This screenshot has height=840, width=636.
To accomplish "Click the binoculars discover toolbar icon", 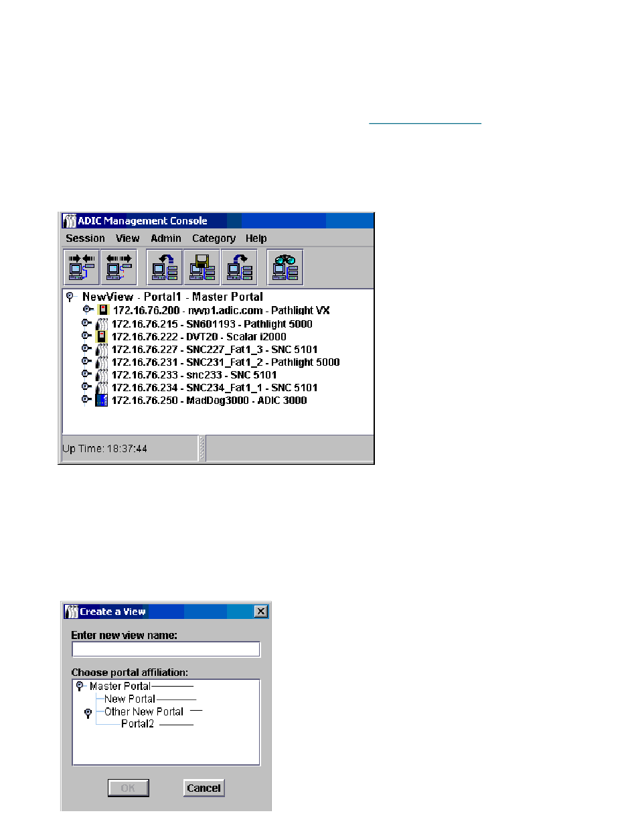I will pyautogui.click(x=285, y=268).
